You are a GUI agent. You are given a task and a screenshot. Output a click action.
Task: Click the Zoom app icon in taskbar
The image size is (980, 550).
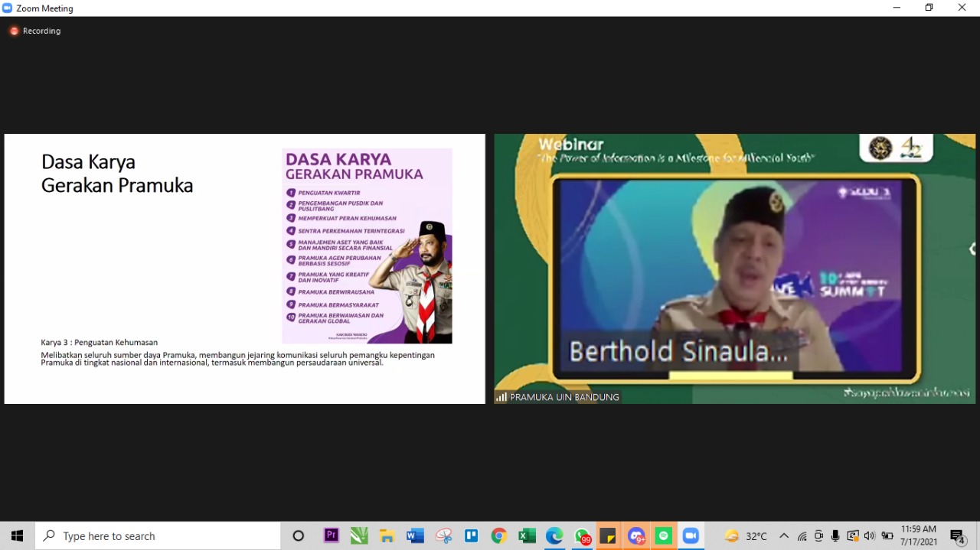691,535
